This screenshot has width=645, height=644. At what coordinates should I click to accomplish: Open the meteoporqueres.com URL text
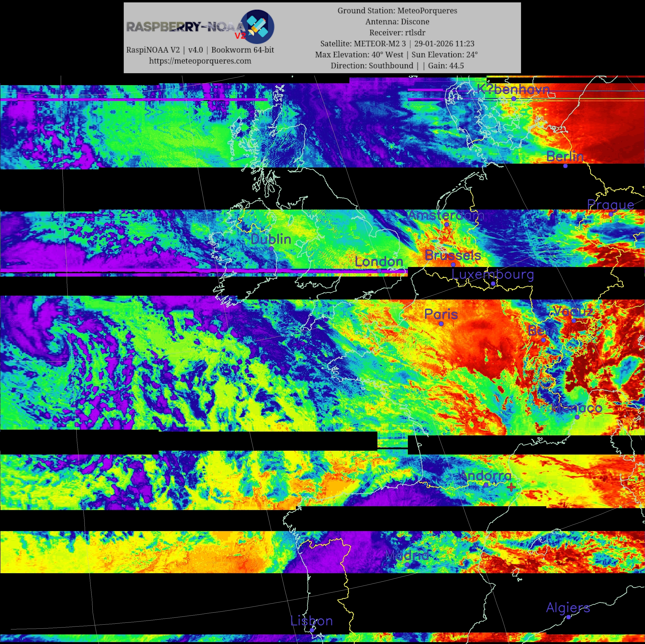tap(200, 61)
